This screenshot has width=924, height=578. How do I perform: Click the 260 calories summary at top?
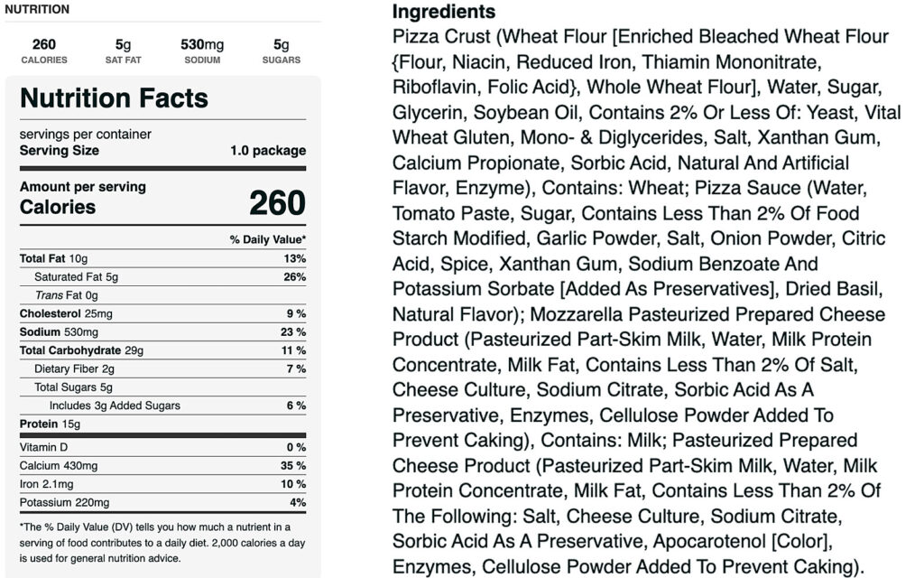coord(43,45)
